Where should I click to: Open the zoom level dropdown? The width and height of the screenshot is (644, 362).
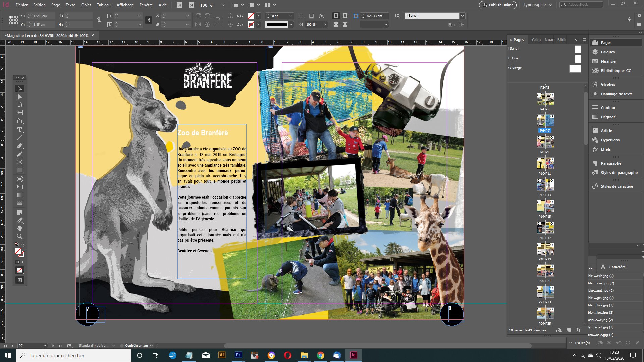point(223,5)
